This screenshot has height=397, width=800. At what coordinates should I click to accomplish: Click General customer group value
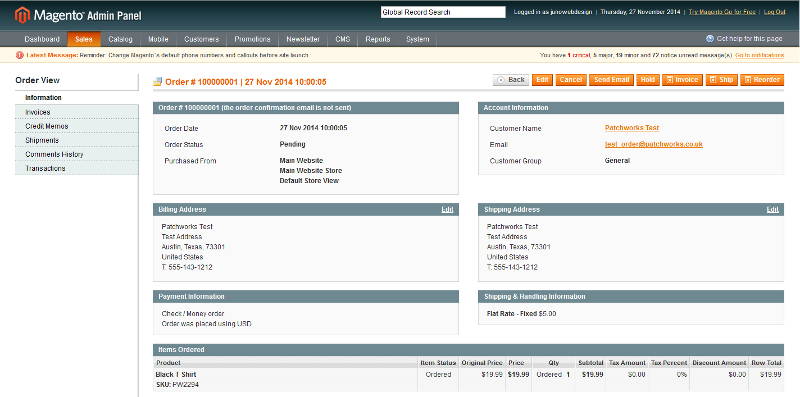[617, 161]
